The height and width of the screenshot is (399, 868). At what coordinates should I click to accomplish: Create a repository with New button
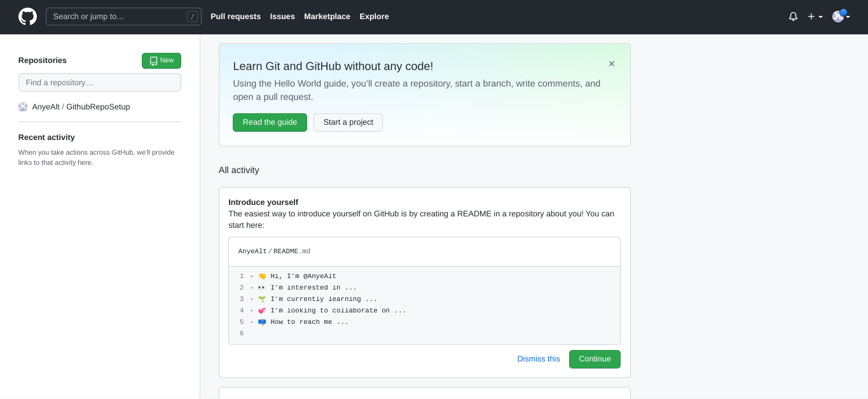point(162,60)
